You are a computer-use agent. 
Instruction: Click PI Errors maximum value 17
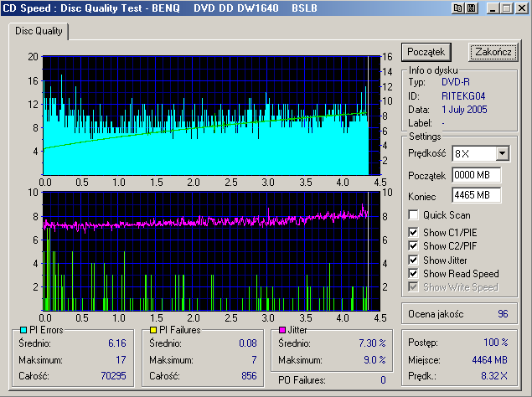tap(121, 359)
